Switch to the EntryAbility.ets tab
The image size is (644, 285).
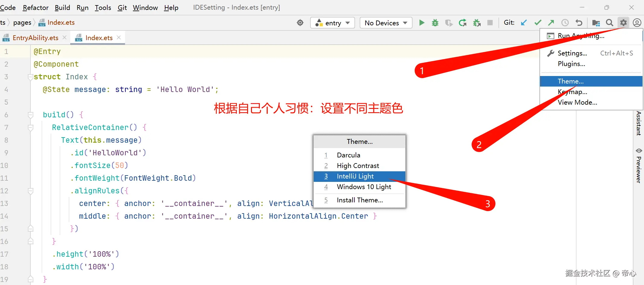point(35,38)
